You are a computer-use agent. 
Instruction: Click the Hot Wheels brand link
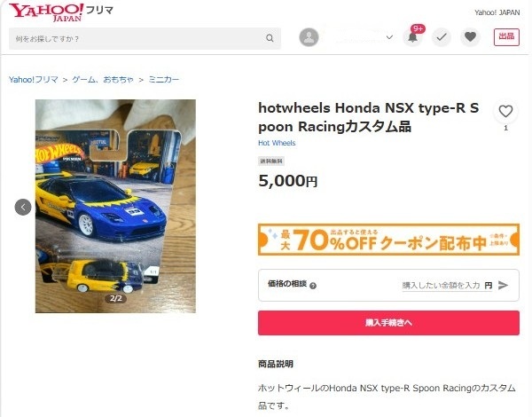(x=277, y=143)
